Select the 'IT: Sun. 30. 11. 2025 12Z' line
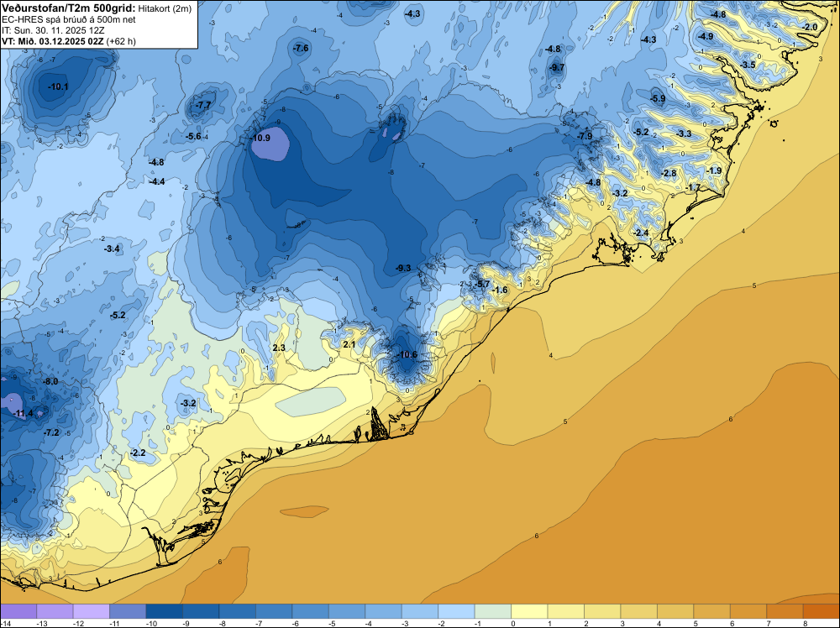The image size is (840, 628). [52, 30]
